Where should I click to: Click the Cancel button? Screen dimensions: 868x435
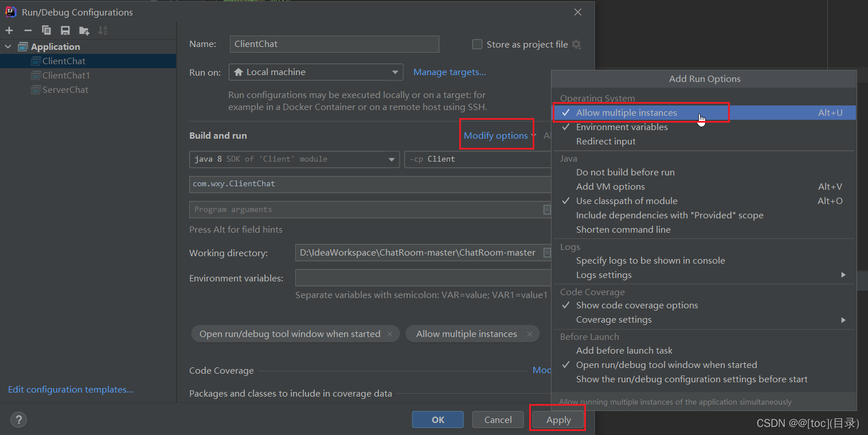(498, 420)
